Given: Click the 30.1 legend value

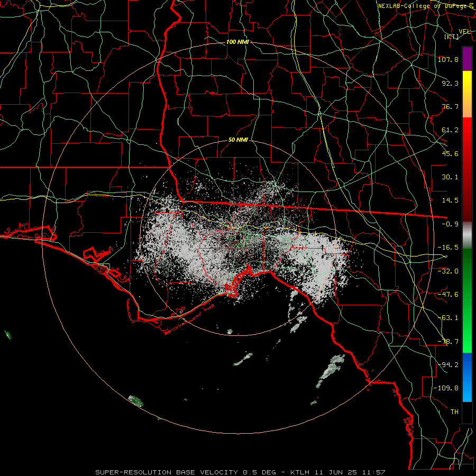Looking at the screenshot, I should (x=450, y=177).
